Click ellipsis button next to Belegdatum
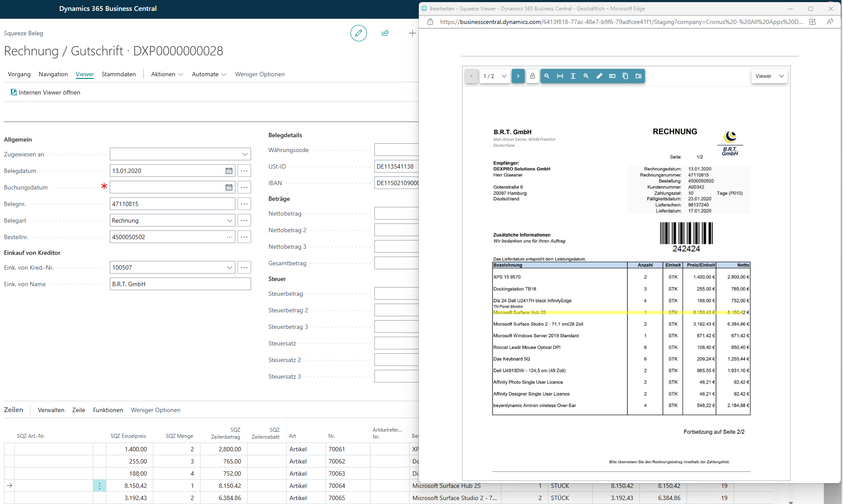The height and width of the screenshot is (504, 843). [244, 171]
